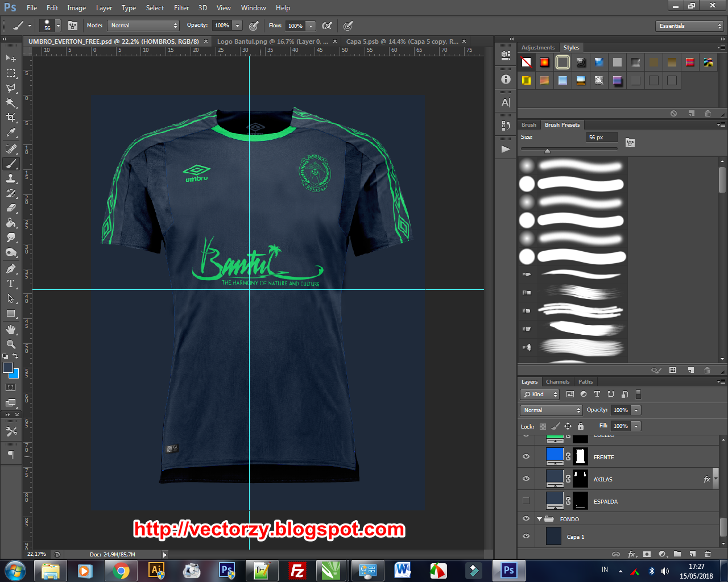Viewport: 728px width, 582px height.
Task: Switch to the Brush tab
Action: [x=529, y=125]
